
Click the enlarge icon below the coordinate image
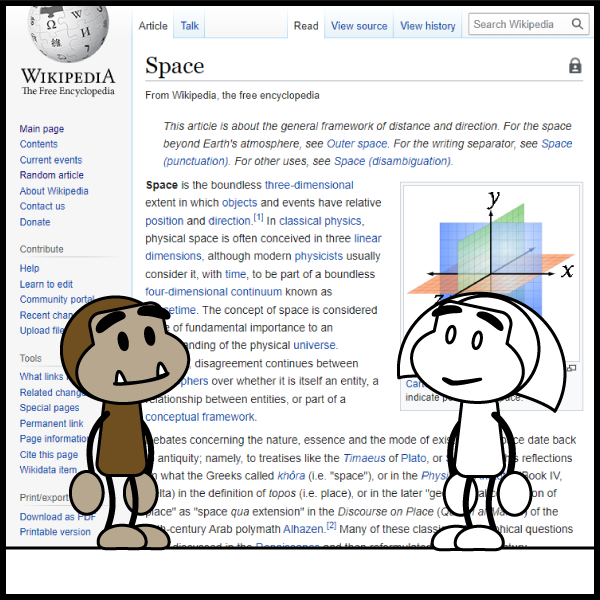click(x=572, y=368)
